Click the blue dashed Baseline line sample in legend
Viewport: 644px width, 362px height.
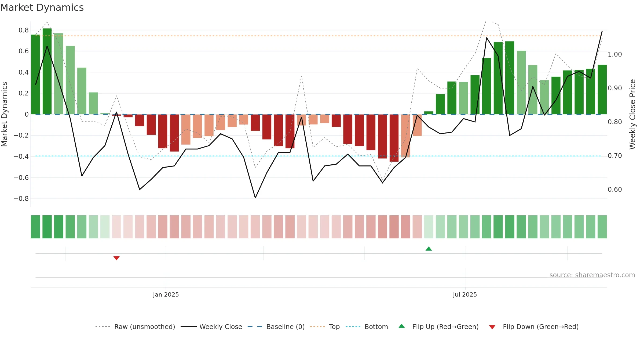pyautogui.click(x=255, y=327)
